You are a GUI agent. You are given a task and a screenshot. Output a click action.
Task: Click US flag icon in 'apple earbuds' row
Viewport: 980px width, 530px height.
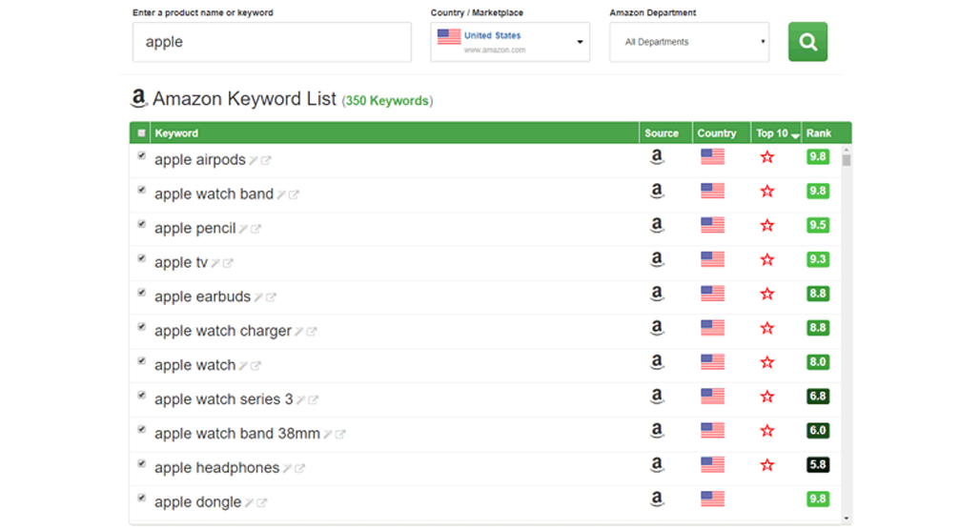point(712,294)
